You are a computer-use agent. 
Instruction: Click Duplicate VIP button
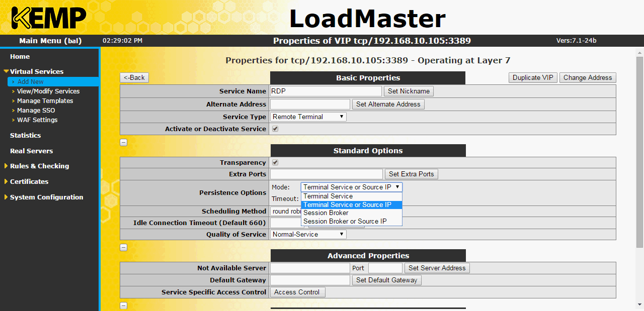(x=533, y=78)
